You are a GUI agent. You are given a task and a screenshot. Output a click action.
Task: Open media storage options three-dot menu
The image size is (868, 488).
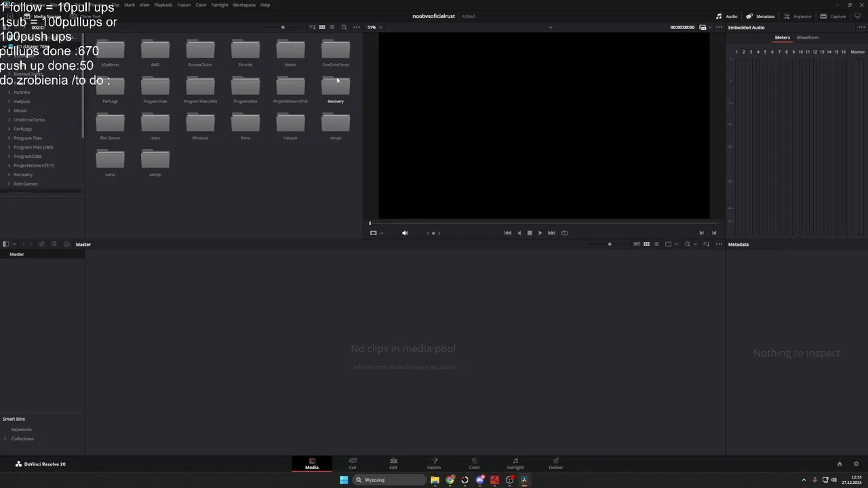357,27
